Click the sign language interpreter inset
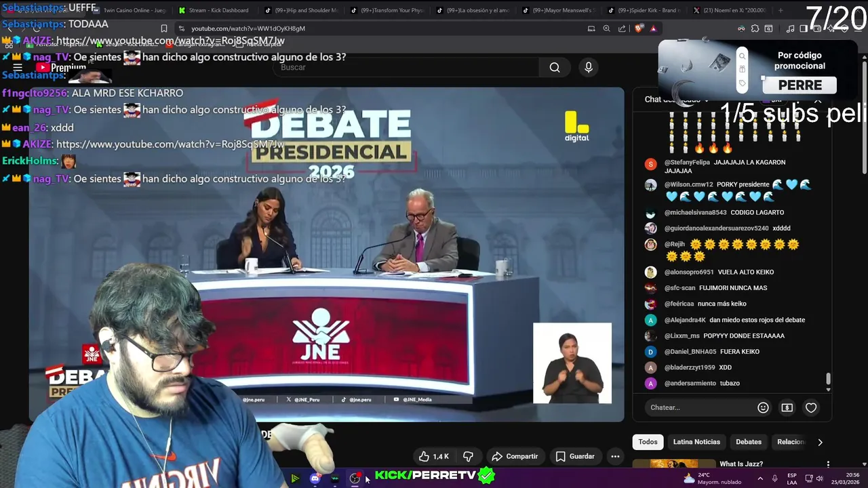Viewport: 868px width, 488px height. click(x=572, y=363)
